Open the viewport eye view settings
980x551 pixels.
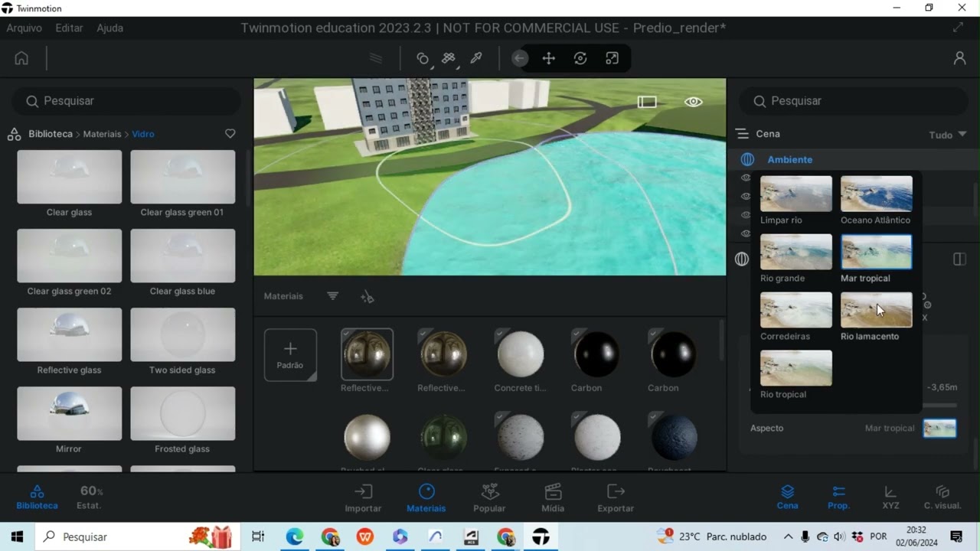pyautogui.click(x=694, y=102)
